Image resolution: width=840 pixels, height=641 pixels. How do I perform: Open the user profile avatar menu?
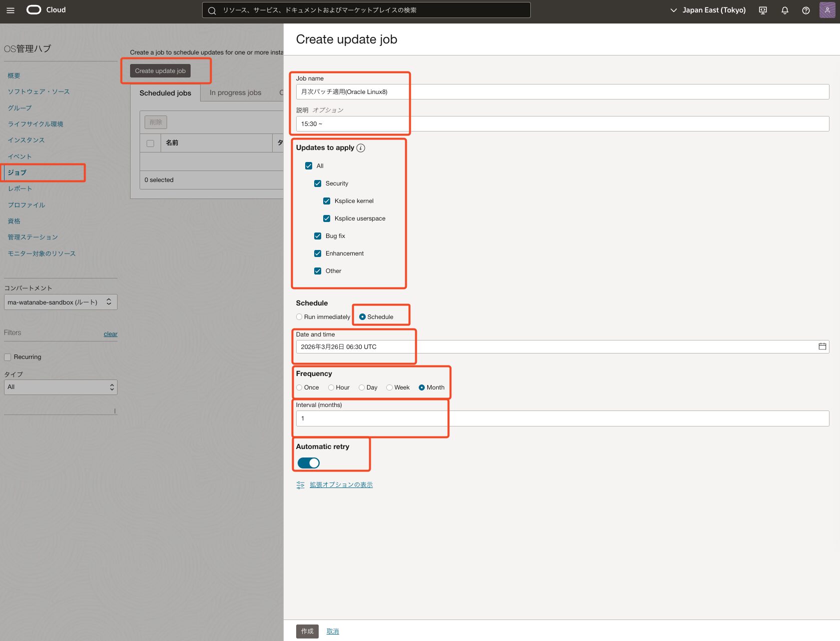827,10
